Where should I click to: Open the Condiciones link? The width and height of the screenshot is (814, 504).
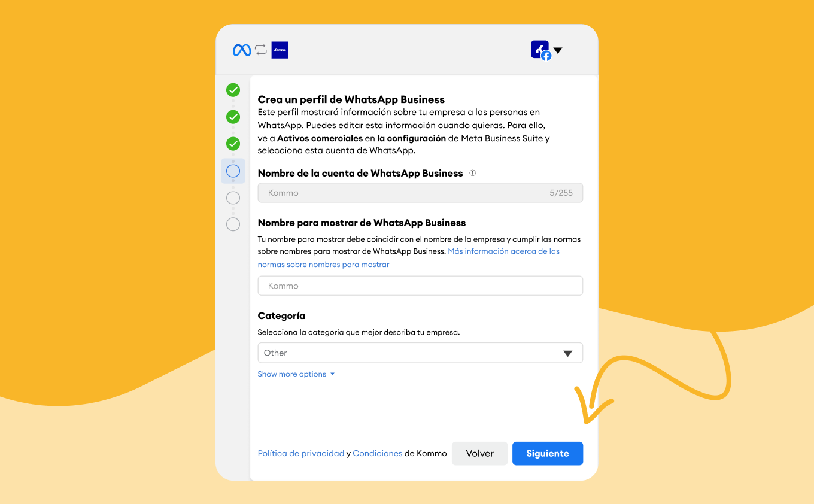click(x=378, y=453)
